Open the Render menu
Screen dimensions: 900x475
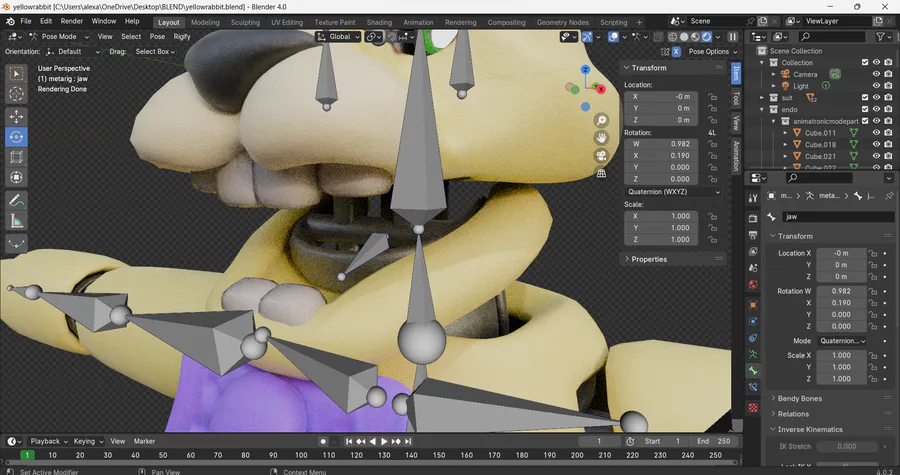coord(72,21)
